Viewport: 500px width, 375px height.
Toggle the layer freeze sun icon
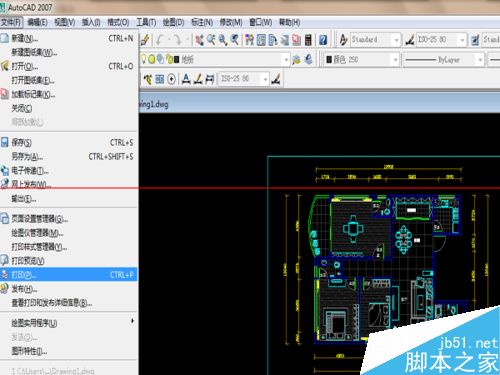[x=152, y=59]
